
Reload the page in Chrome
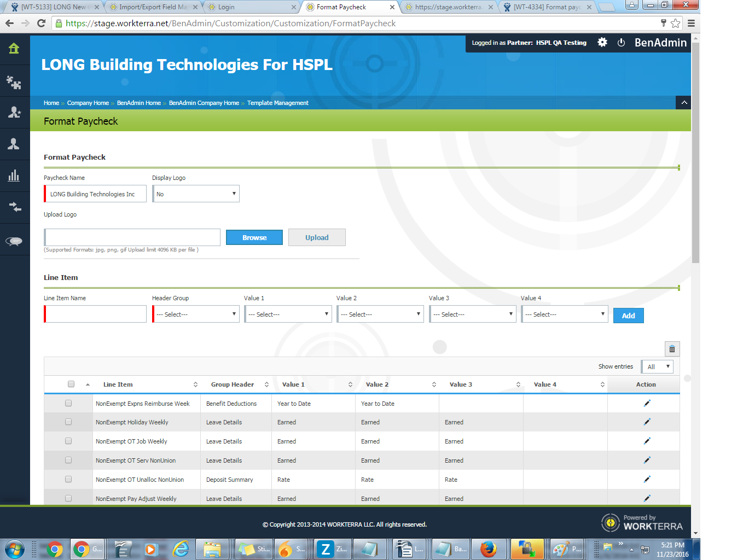point(41,23)
